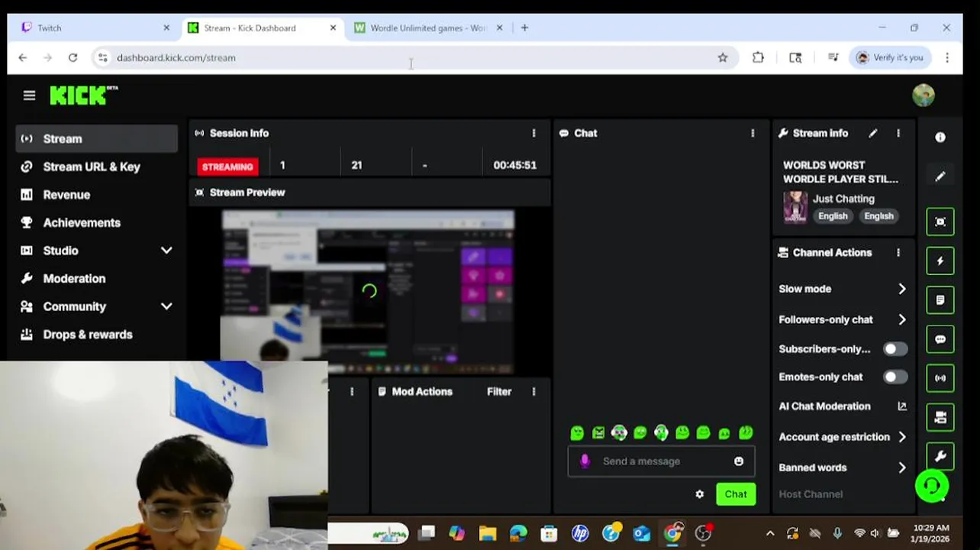Toggle the note page widget icon
The width and height of the screenshot is (980, 550).
(x=940, y=300)
